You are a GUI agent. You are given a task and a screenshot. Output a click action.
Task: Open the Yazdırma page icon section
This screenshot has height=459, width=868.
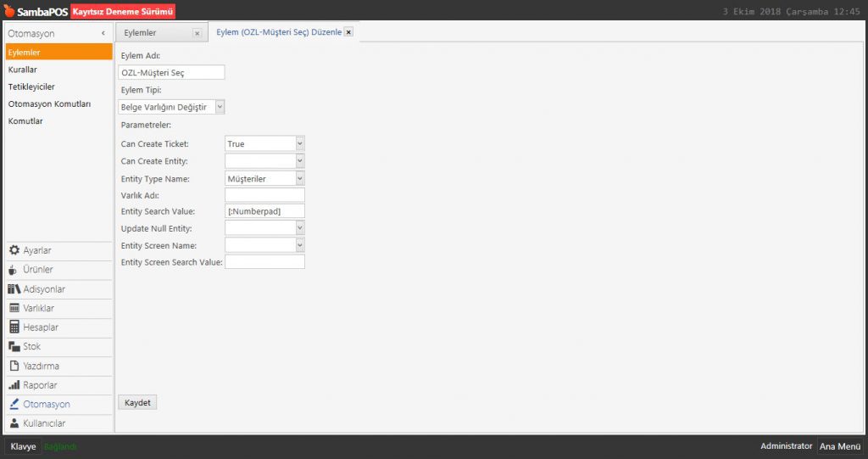(14, 366)
